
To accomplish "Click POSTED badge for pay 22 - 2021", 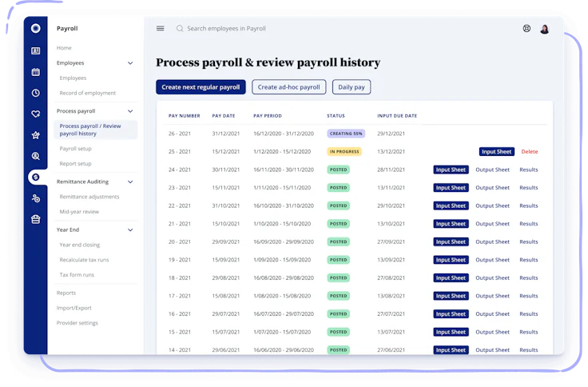I will [x=338, y=205].
